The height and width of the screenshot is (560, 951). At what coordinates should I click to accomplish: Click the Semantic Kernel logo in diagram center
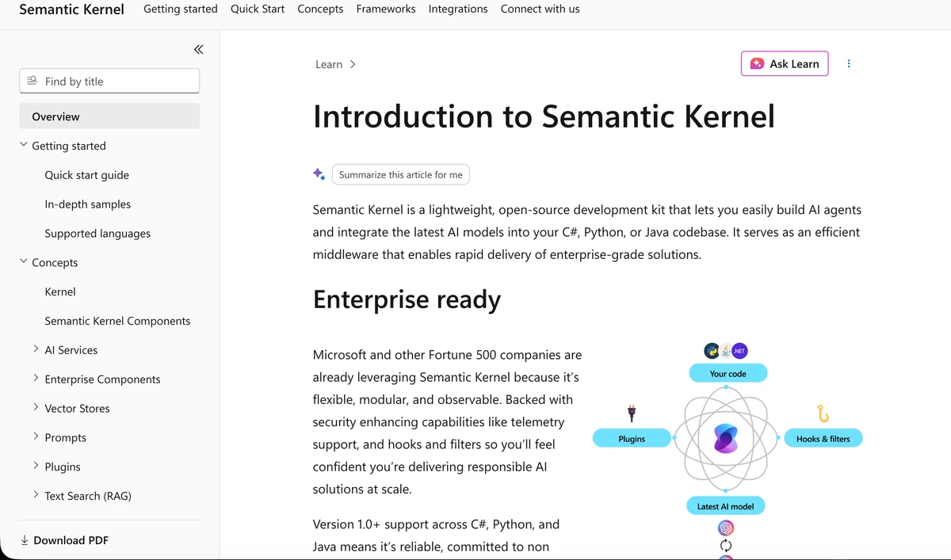coord(726,439)
